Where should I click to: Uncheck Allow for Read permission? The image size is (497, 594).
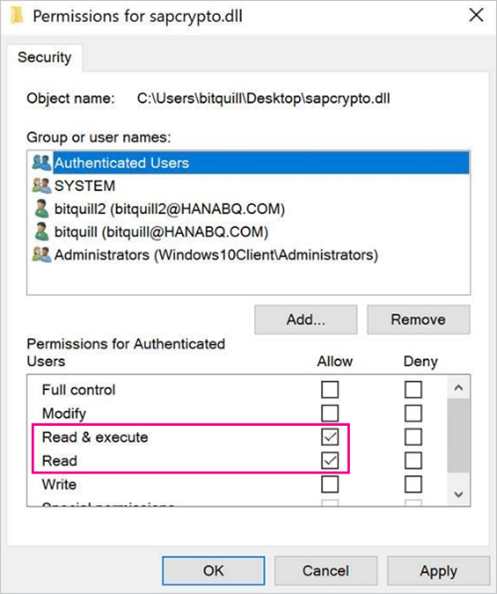pyautogui.click(x=330, y=461)
